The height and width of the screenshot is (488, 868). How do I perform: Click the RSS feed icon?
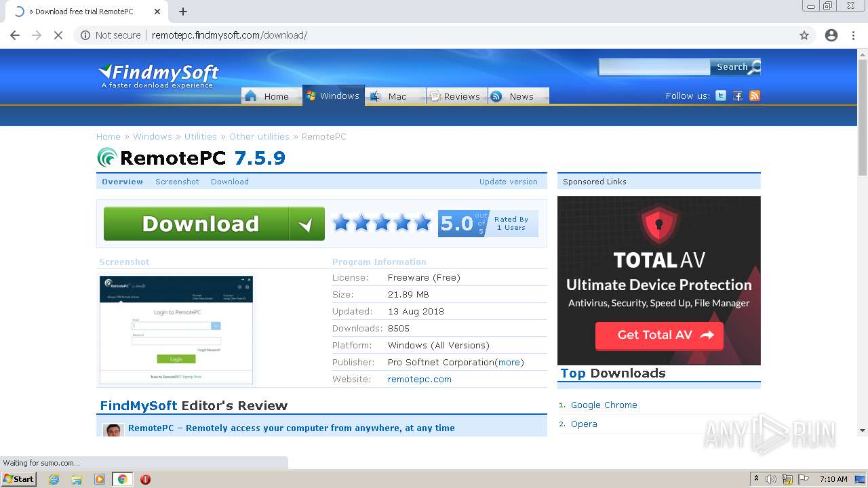pyautogui.click(x=755, y=96)
